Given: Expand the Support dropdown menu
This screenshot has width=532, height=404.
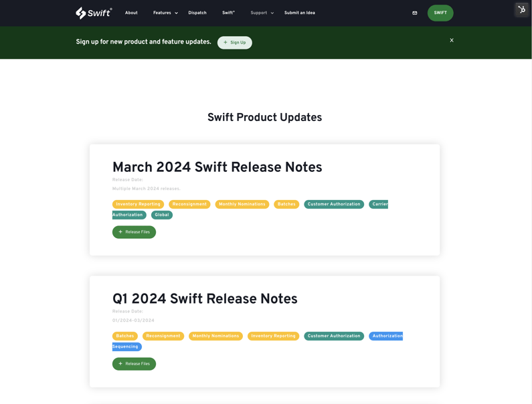Looking at the screenshot, I should 262,13.
